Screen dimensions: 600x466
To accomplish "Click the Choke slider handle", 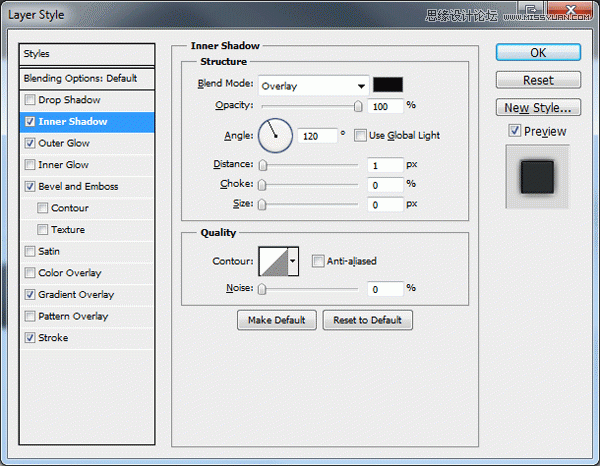I will [262, 185].
